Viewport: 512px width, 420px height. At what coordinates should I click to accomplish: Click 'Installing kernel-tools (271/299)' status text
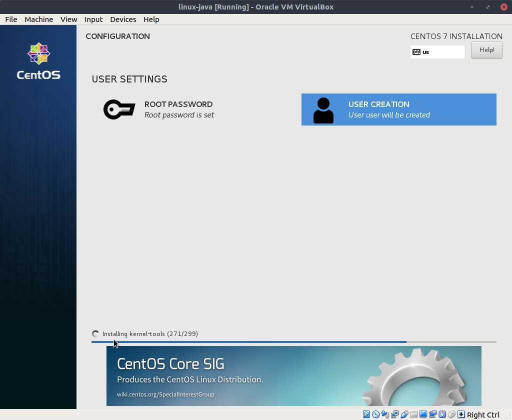[x=150, y=334]
